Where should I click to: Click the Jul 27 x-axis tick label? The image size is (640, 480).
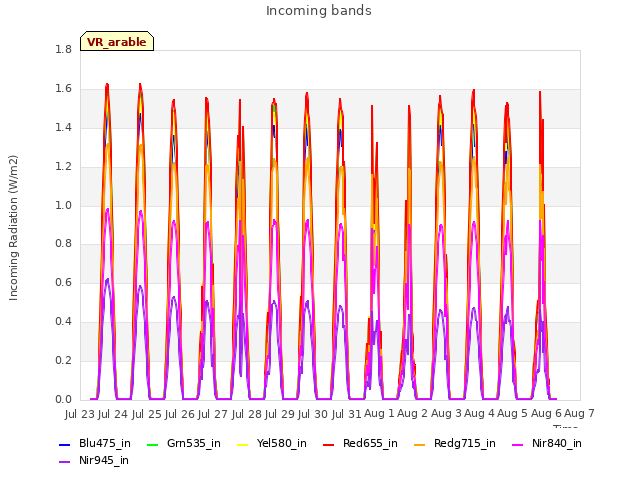pos(213,414)
